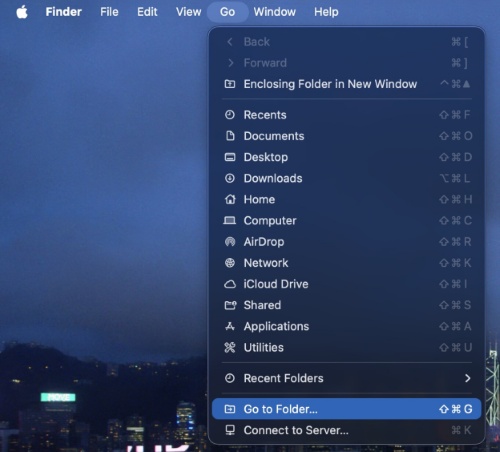This screenshot has height=452, width=500.
Task: Click the Applications A-shaped icon
Action: pos(230,326)
